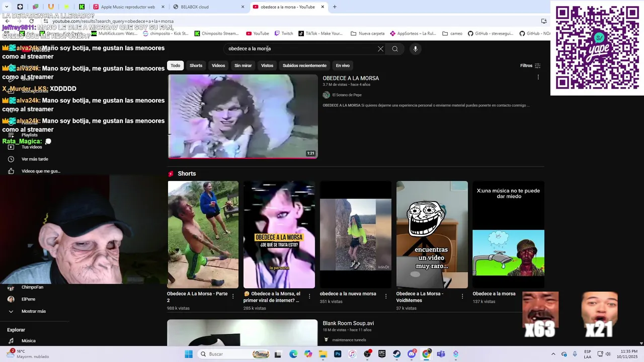The image size is (644, 362).
Task: Reload the page with the refresh button
Action: 31,21
